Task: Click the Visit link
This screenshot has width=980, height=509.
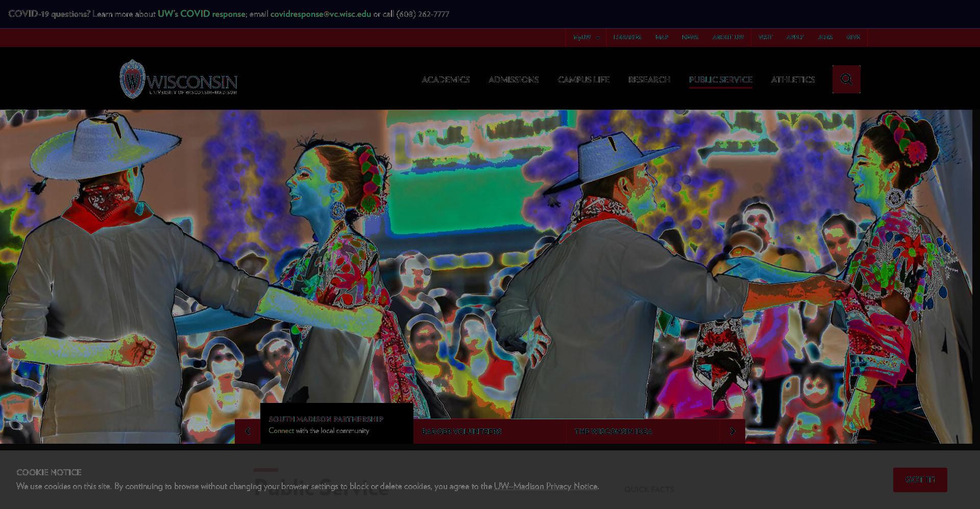Action: 765,37
